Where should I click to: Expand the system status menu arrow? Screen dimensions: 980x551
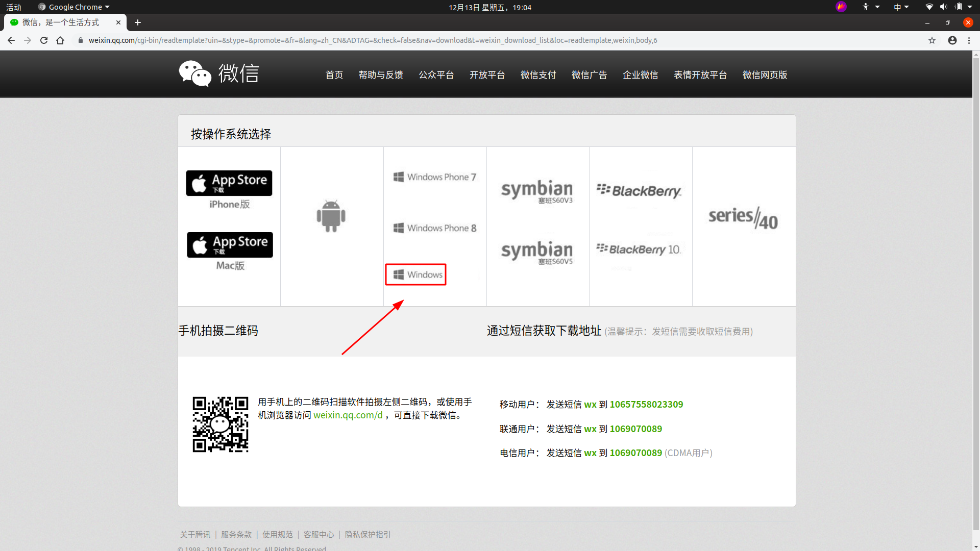pos(970,7)
